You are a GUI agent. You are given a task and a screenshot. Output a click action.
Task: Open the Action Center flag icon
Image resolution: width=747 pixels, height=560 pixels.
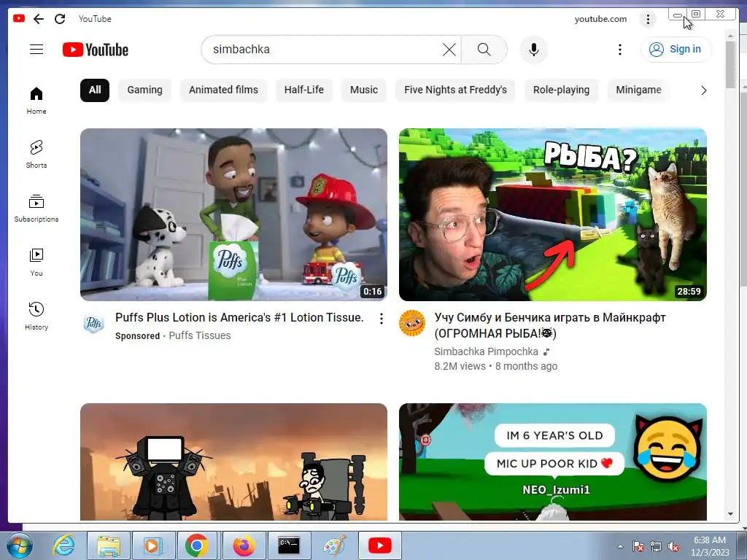click(638, 547)
